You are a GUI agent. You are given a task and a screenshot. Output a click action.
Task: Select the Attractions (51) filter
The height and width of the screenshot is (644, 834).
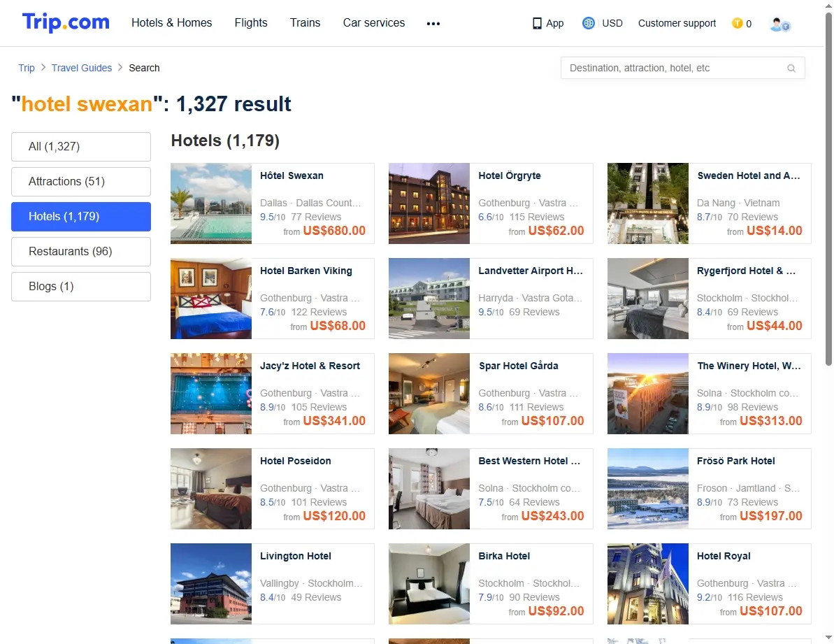coord(81,182)
